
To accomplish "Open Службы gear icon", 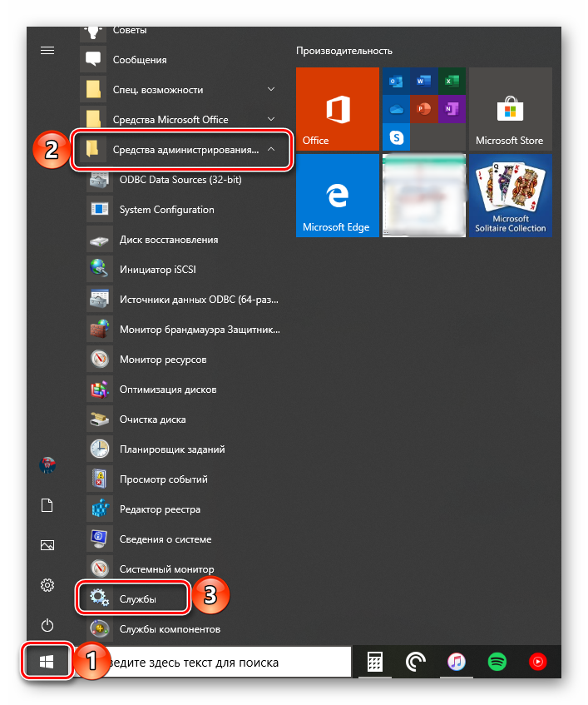I will click(99, 598).
